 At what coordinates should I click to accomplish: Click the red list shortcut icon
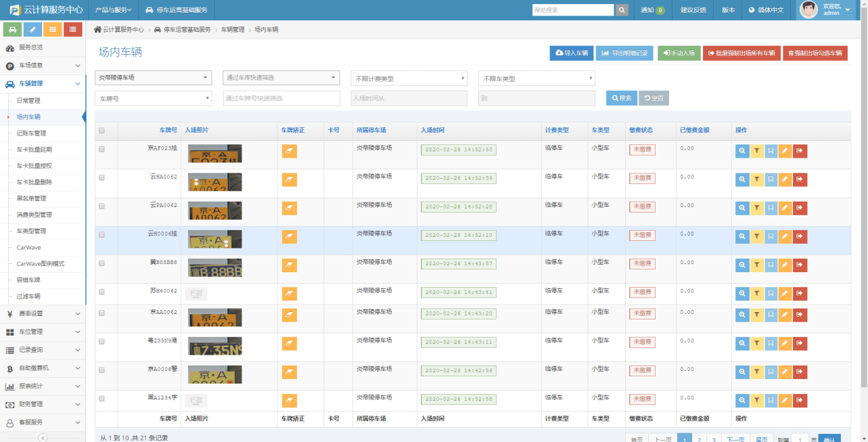pos(73,30)
